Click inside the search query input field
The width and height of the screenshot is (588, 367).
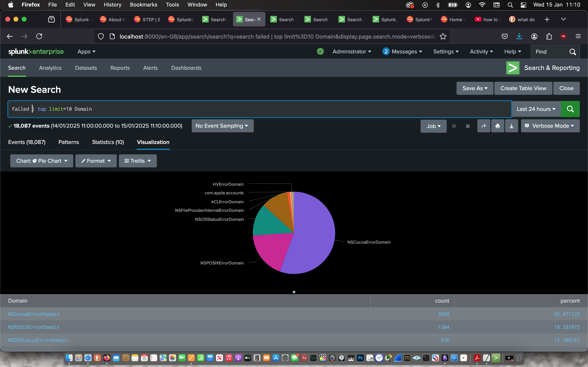pyautogui.click(x=267, y=109)
